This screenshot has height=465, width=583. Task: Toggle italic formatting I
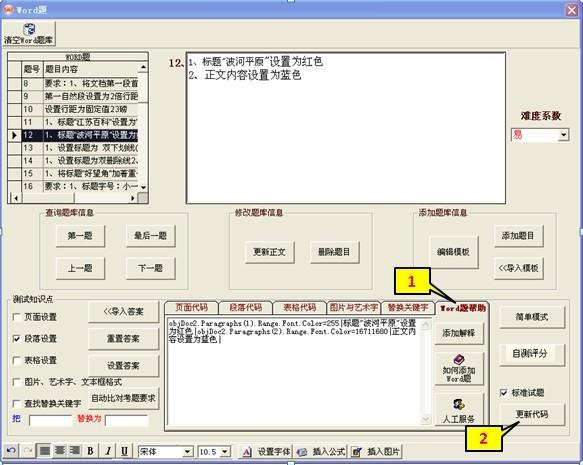click(x=108, y=451)
